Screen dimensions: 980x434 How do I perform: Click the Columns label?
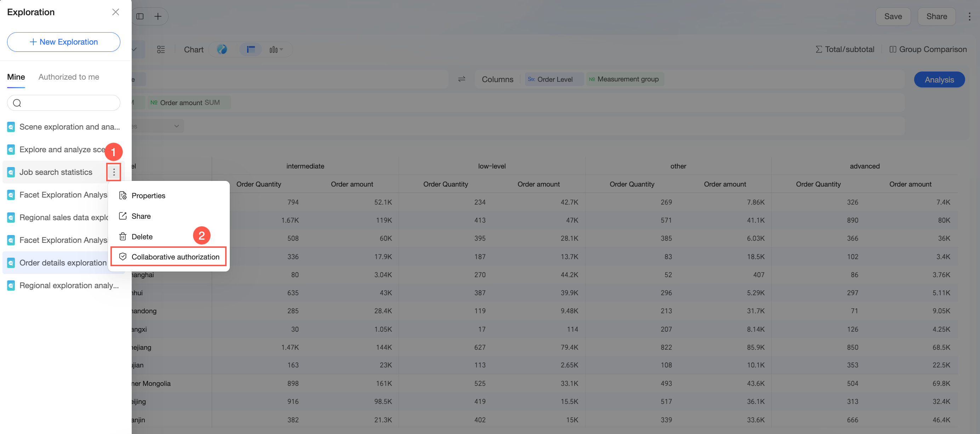(497, 79)
